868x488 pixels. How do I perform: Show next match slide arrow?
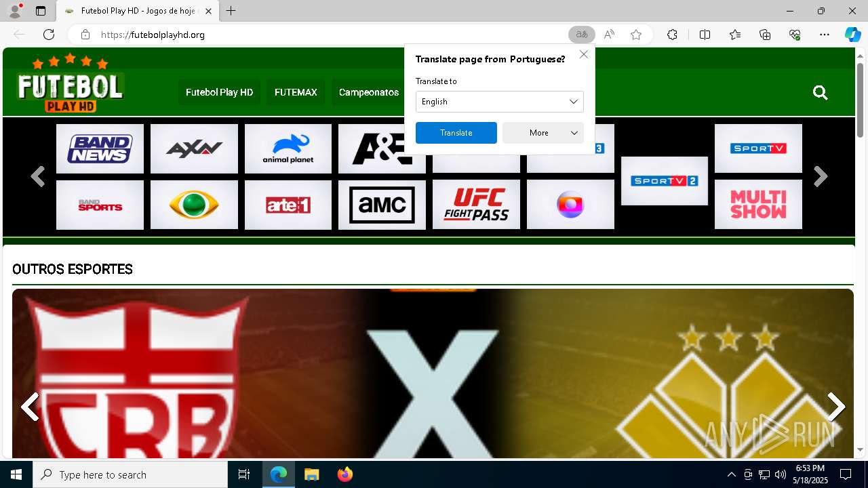tap(836, 407)
